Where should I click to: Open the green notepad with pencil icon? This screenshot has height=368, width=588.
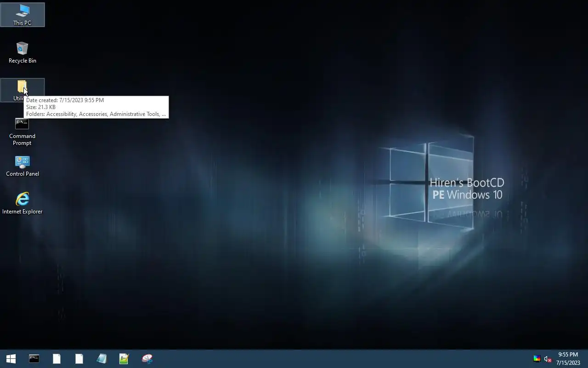(124, 359)
